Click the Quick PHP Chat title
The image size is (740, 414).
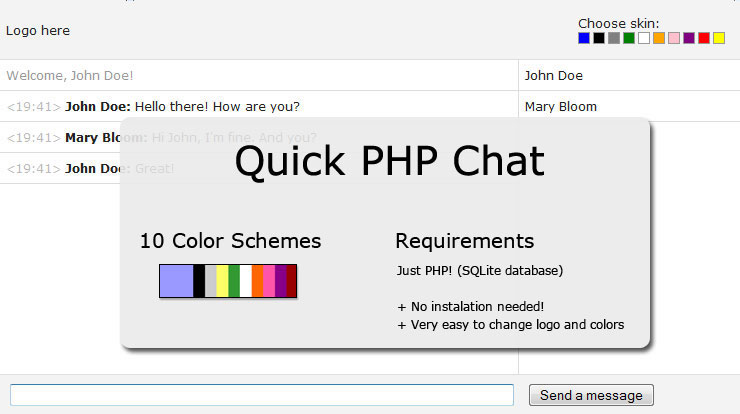click(x=390, y=161)
